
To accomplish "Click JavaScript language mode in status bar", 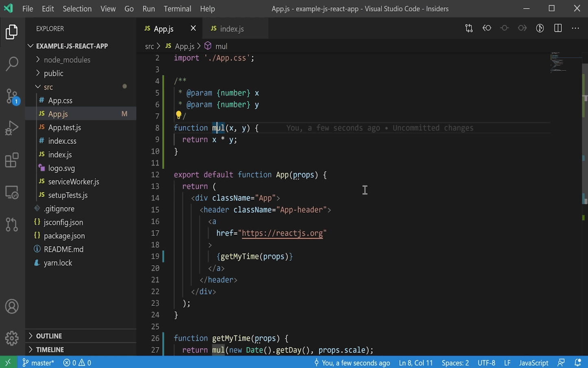I will [x=534, y=363].
